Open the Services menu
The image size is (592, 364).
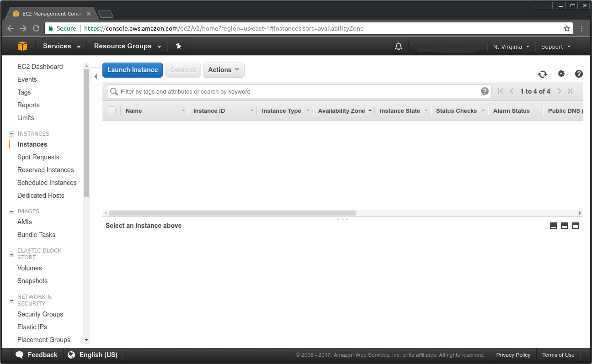tap(62, 46)
